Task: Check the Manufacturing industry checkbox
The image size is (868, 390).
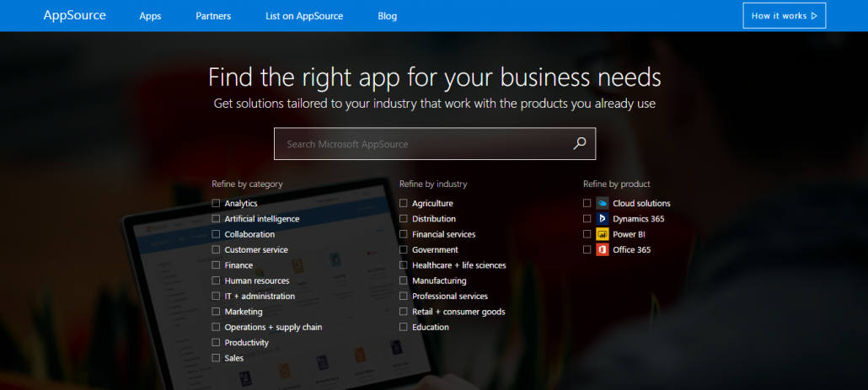Action: 404,280
